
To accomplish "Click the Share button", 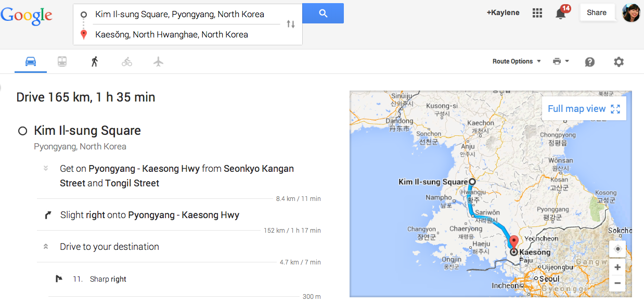I will pyautogui.click(x=597, y=12).
